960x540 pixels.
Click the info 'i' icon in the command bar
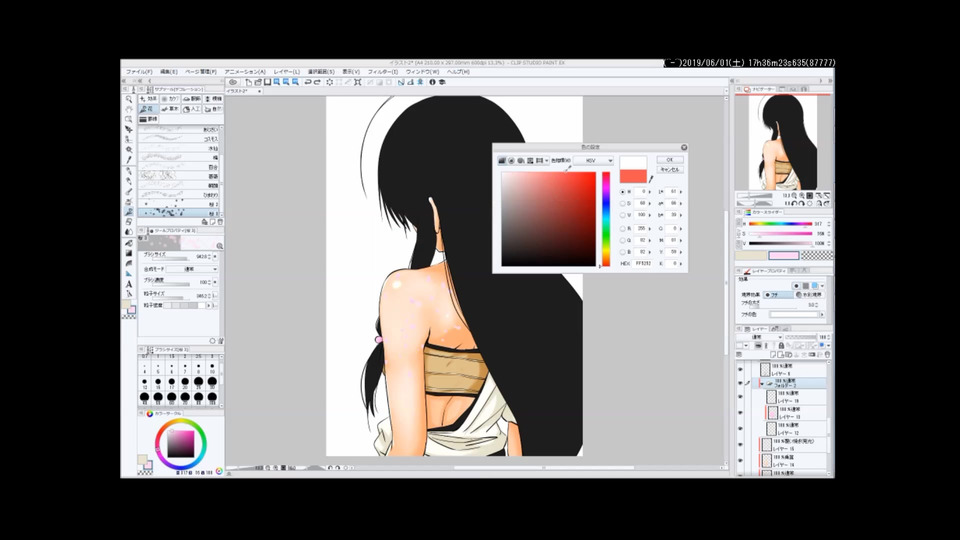coord(432,82)
